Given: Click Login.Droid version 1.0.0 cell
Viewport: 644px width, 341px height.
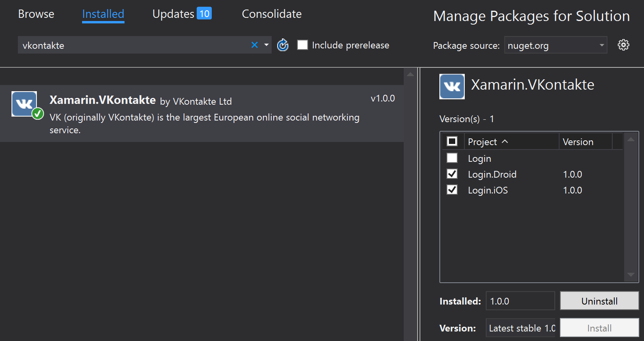Looking at the screenshot, I should click(x=573, y=174).
